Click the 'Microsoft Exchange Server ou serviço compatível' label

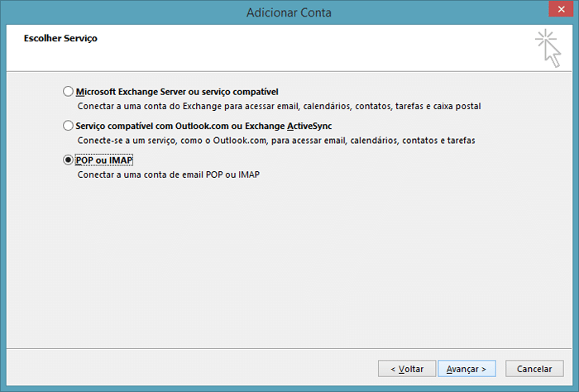(177, 92)
